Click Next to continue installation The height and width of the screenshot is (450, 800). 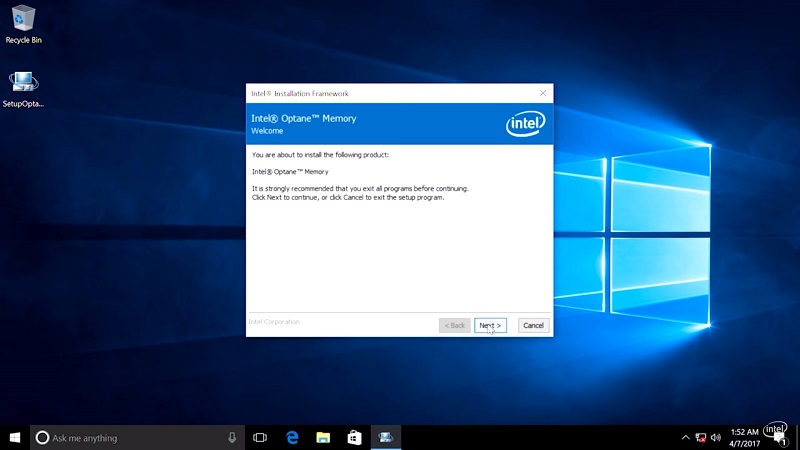[490, 325]
